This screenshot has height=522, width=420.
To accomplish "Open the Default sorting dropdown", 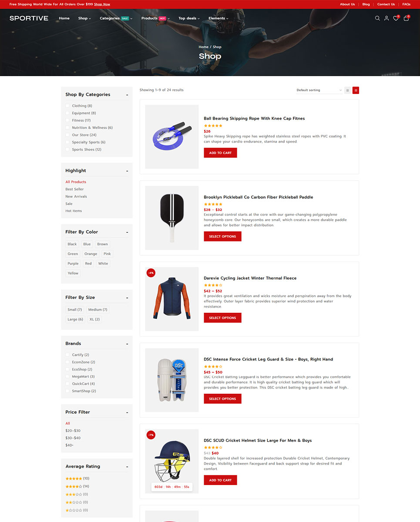I will pos(319,90).
